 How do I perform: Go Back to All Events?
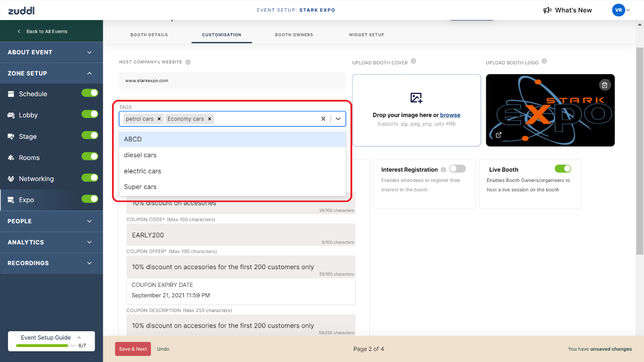click(47, 31)
